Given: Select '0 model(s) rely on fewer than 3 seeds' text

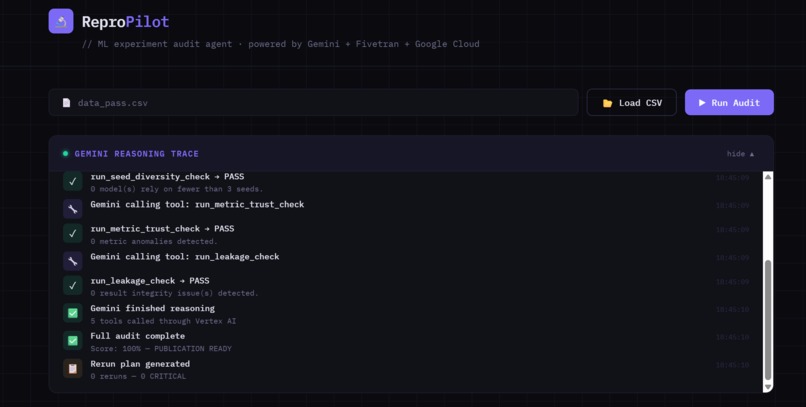Looking at the screenshot, I should pyautogui.click(x=176, y=189).
